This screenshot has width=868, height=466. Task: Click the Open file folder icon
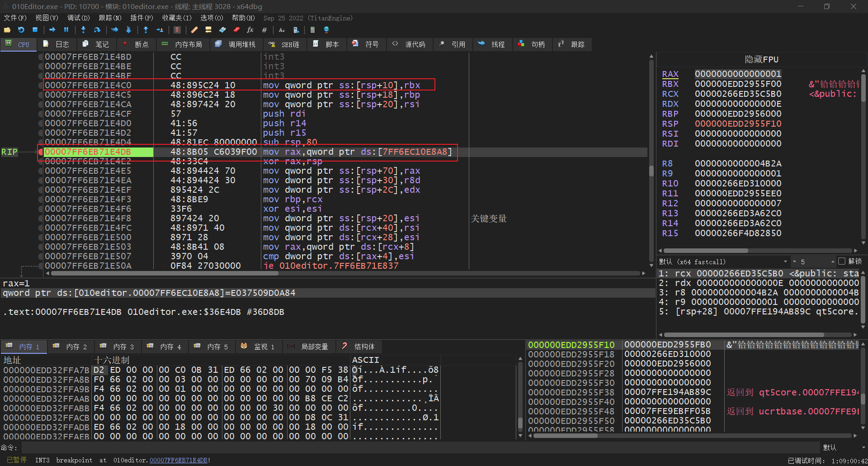[x=7, y=30]
